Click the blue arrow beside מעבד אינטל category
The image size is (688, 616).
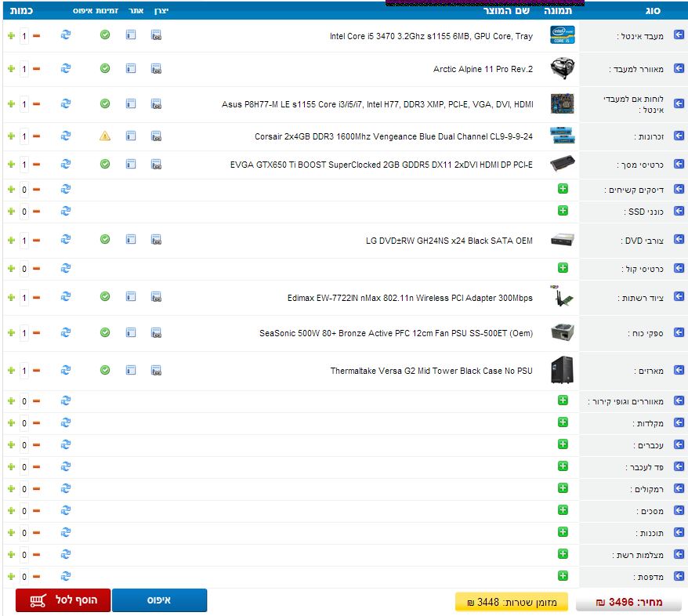679,36
